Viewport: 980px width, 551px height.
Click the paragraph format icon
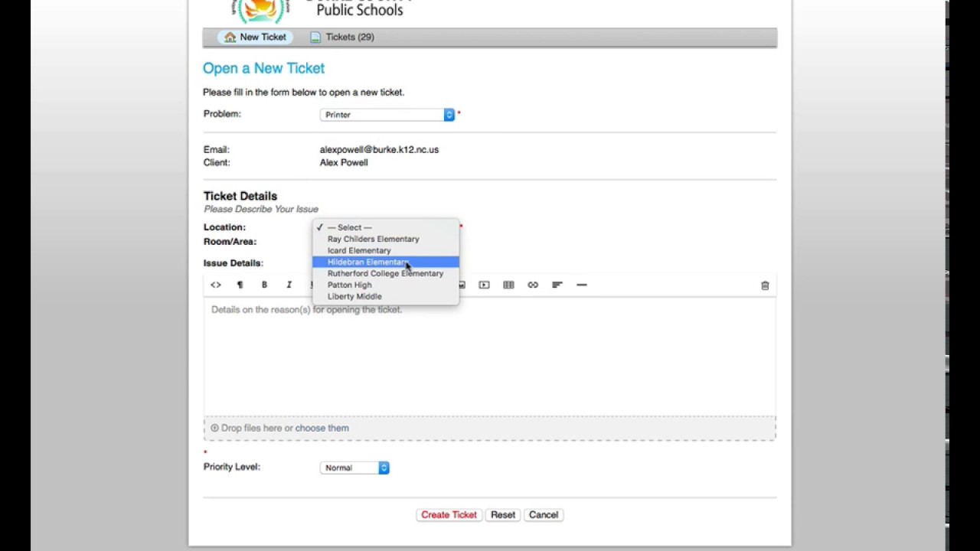(x=240, y=285)
